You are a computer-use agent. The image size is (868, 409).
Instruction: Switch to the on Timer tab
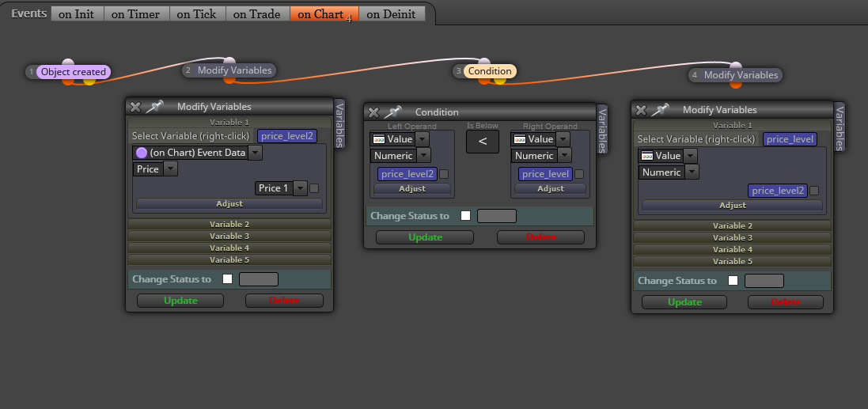pos(135,13)
